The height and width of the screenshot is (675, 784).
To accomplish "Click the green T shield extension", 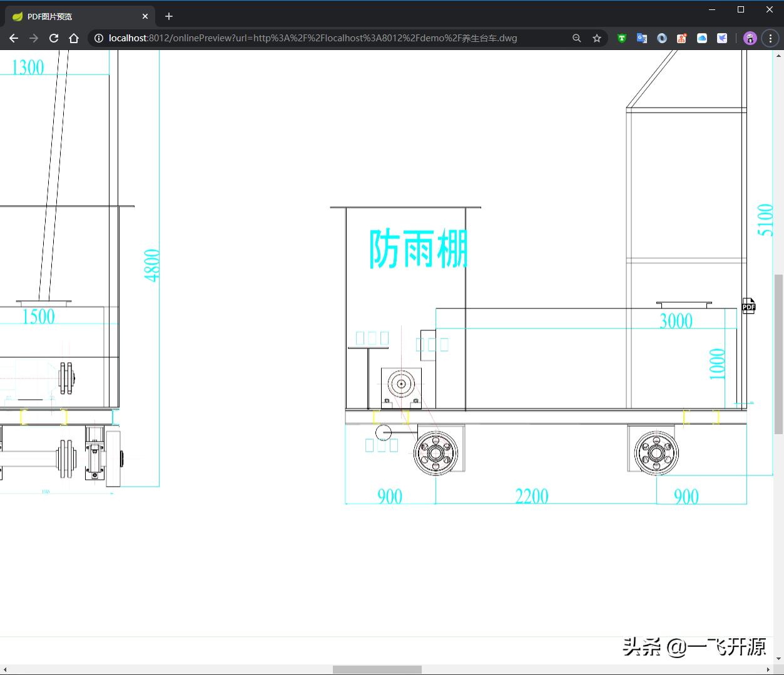I will (621, 38).
